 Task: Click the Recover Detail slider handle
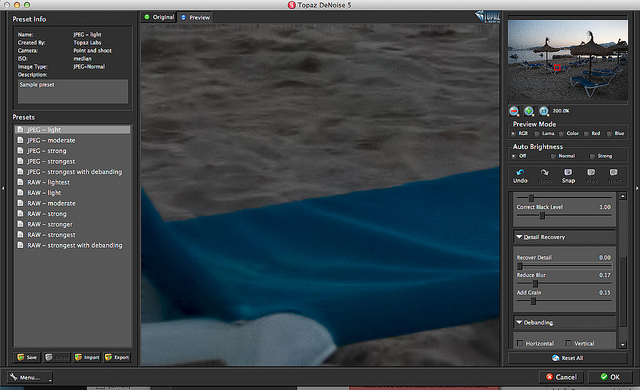pos(520,266)
